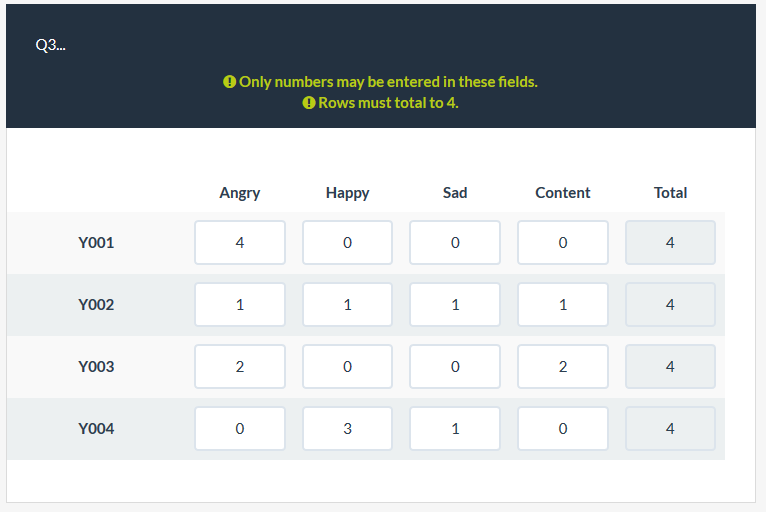Screen dimensions: 766x512
Task: Click the Content field for row Y002
Action: click(563, 305)
